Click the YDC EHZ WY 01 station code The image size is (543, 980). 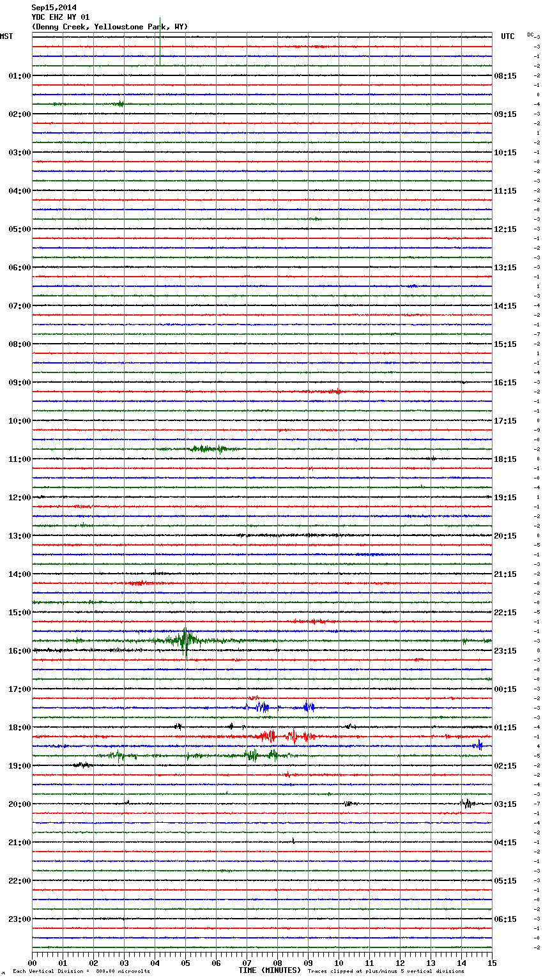61,17
